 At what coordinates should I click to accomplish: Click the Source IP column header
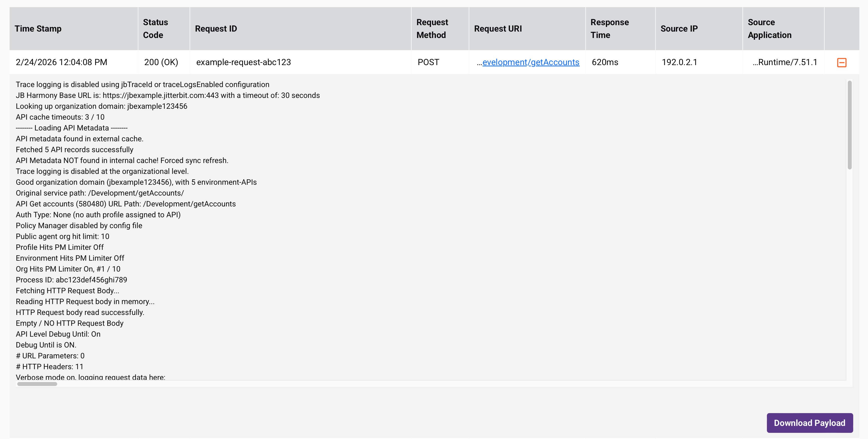[x=679, y=29]
